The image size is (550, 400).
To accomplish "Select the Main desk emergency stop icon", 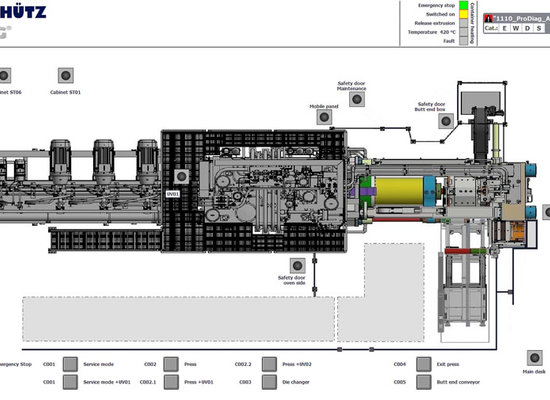I will 535,358.
